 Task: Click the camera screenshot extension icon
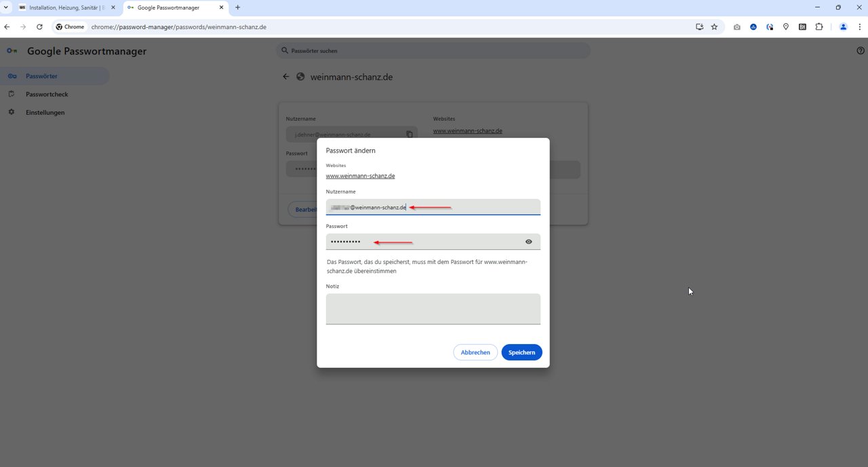(x=737, y=27)
